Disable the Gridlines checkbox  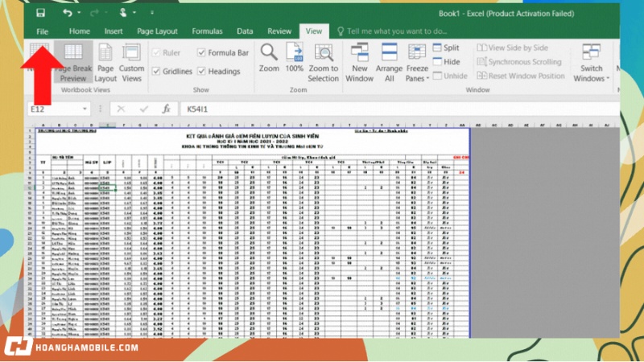click(155, 72)
